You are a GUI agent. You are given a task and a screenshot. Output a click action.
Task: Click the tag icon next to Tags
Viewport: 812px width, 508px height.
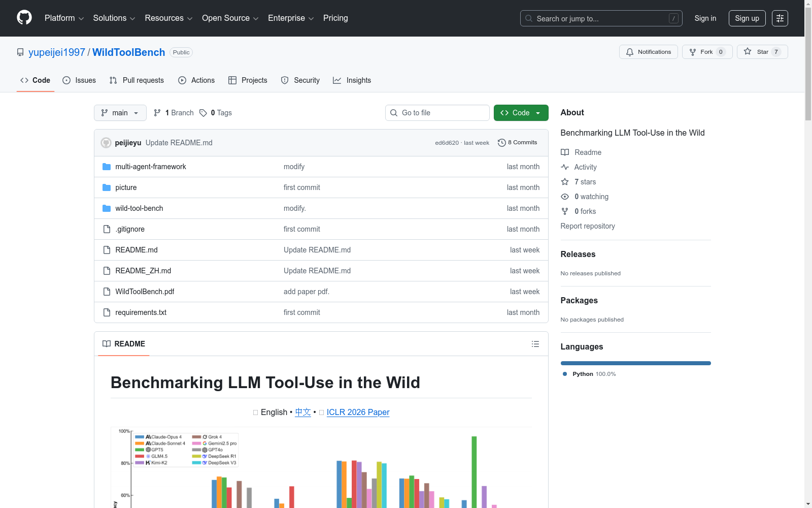click(203, 113)
